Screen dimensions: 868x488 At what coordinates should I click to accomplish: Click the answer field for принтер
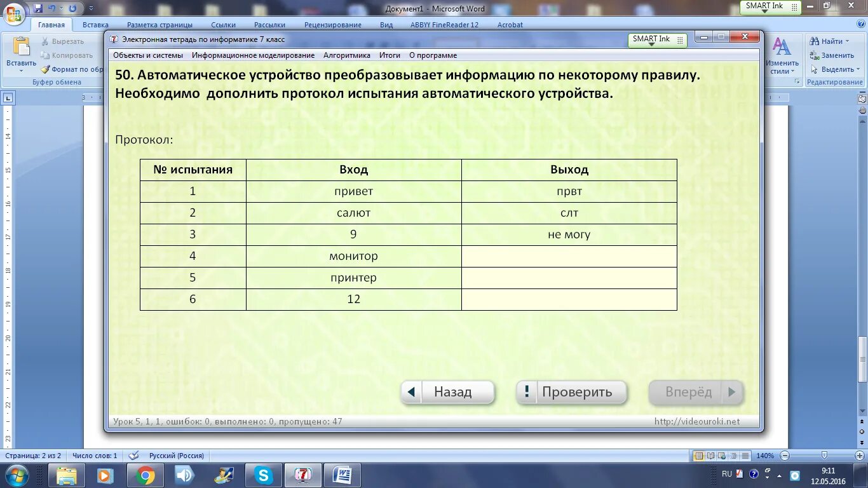[569, 278]
